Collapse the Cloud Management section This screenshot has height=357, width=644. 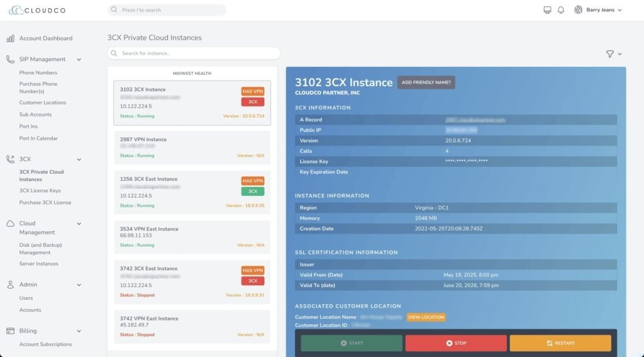point(79,224)
